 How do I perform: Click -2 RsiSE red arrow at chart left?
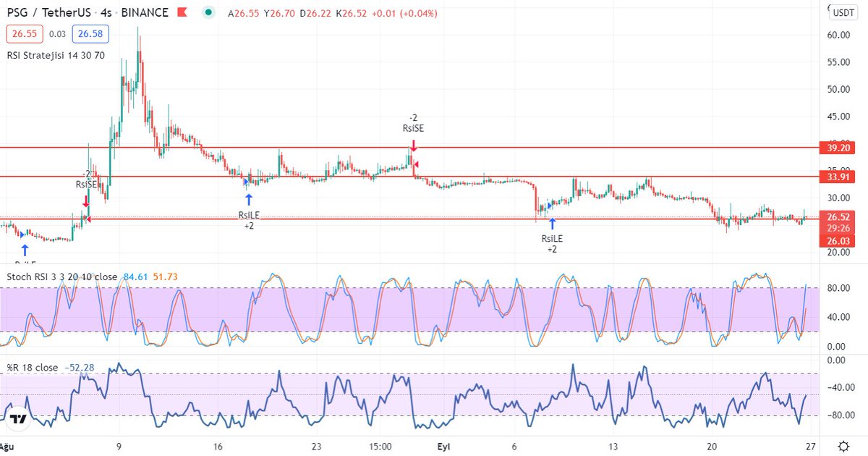coord(85,200)
